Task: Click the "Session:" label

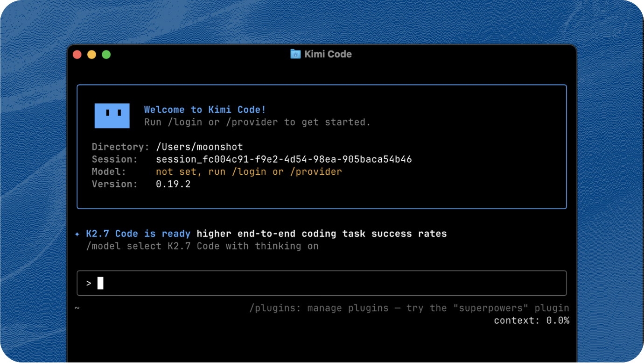Action: pyautogui.click(x=115, y=159)
